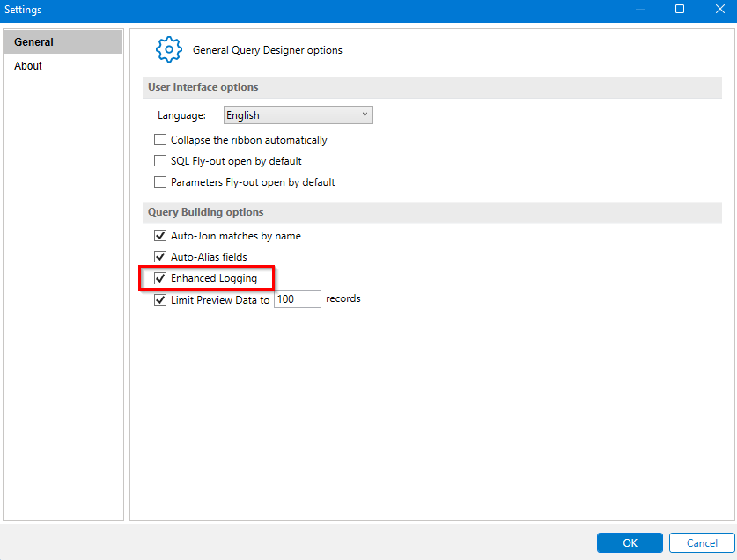
Task: Open the Language dropdown showing English
Action: 298,115
